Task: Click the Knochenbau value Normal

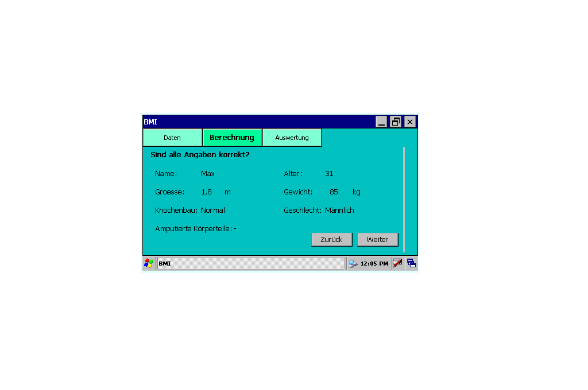Action: click(x=213, y=210)
